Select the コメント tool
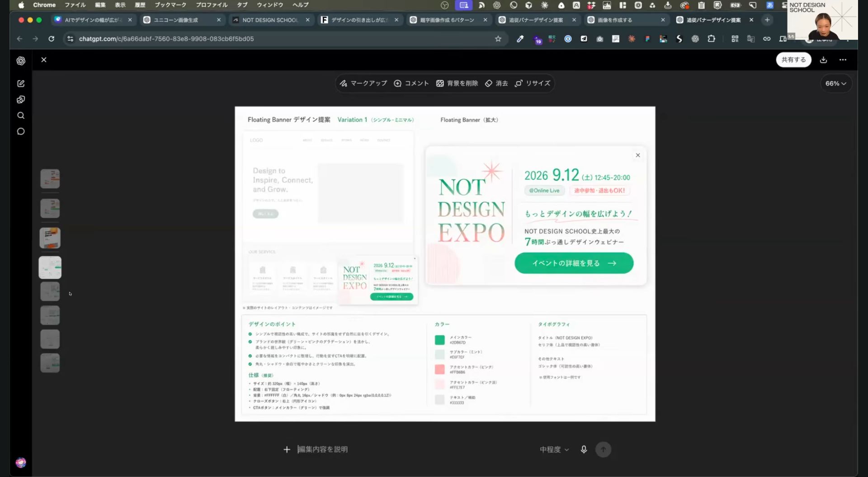The image size is (868, 477). (x=411, y=83)
